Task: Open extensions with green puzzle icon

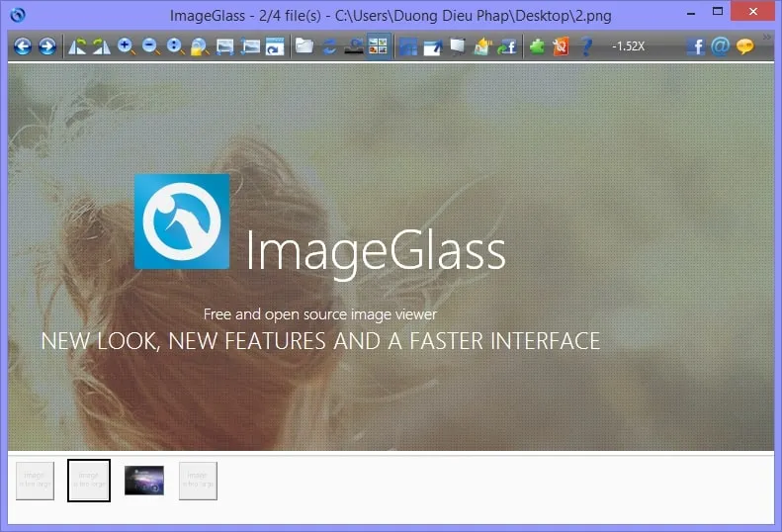Action: 537,46
